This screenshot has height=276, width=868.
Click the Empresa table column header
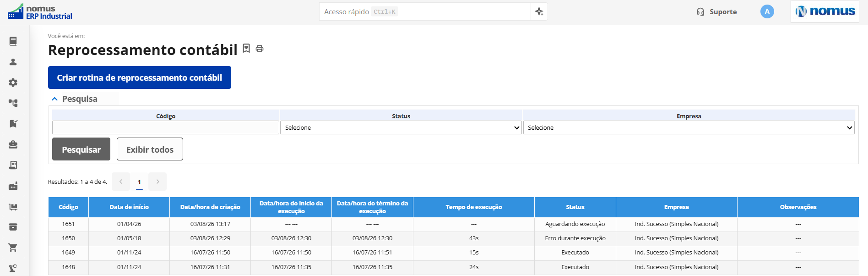677,207
